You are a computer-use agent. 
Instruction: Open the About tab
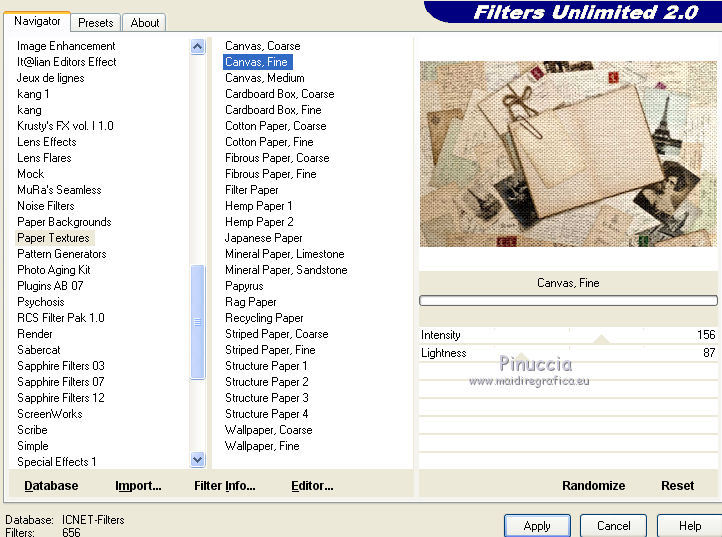[x=145, y=23]
